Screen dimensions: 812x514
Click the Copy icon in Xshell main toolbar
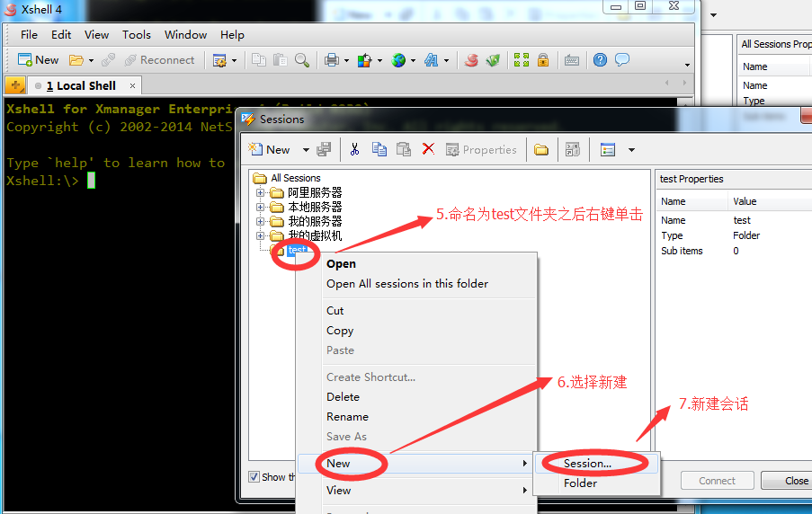coord(258,60)
